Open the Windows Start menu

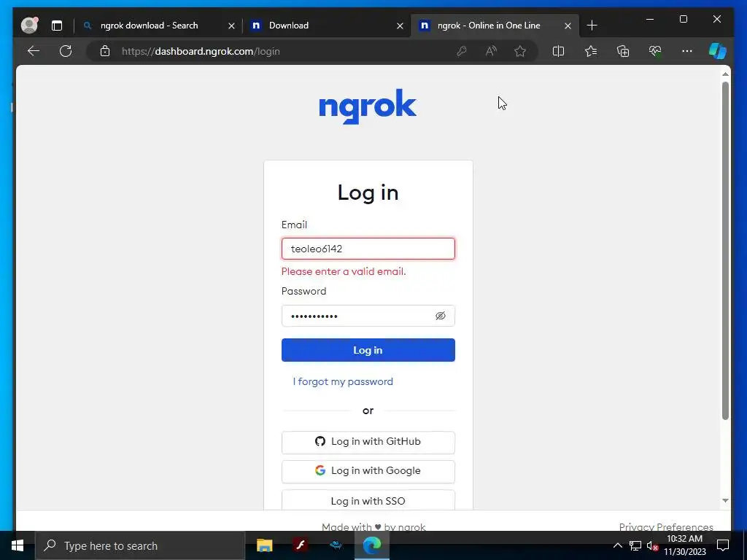coord(18,545)
